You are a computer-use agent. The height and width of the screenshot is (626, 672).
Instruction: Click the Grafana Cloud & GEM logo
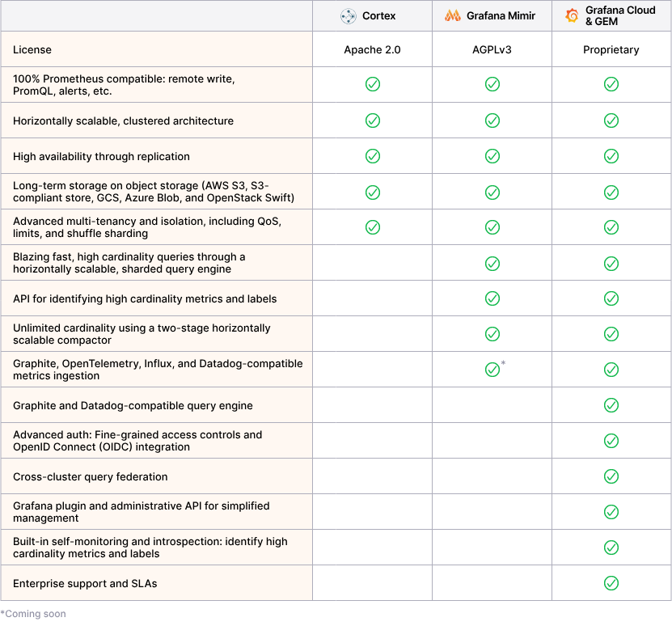click(x=573, y=16)
